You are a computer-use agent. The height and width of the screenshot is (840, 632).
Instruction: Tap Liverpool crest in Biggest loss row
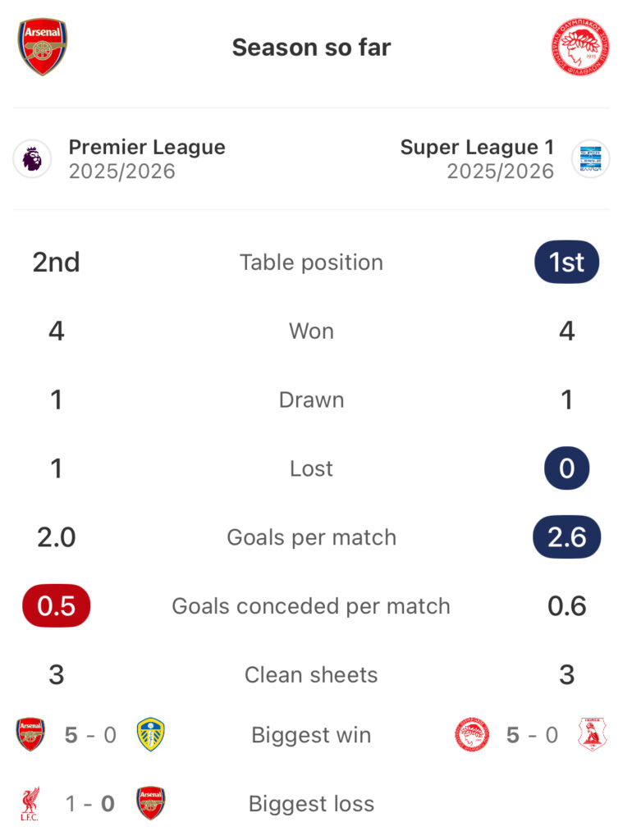click(x=31, y=804)
